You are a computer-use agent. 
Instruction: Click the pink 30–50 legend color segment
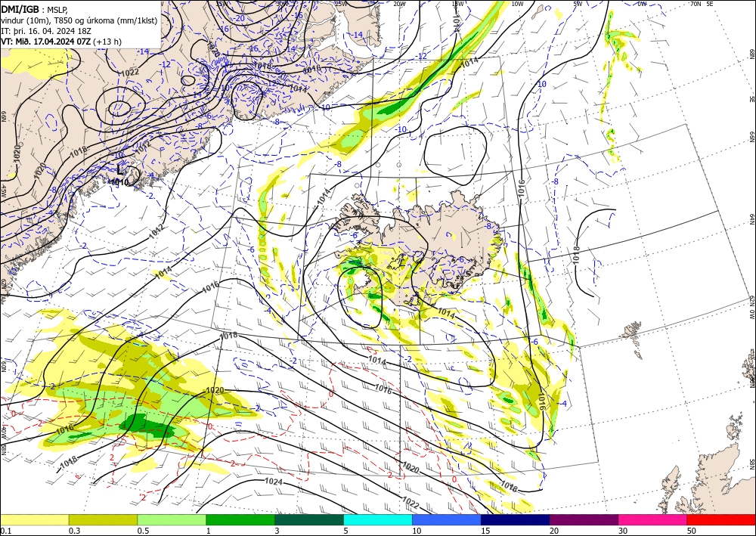[653, 519]
